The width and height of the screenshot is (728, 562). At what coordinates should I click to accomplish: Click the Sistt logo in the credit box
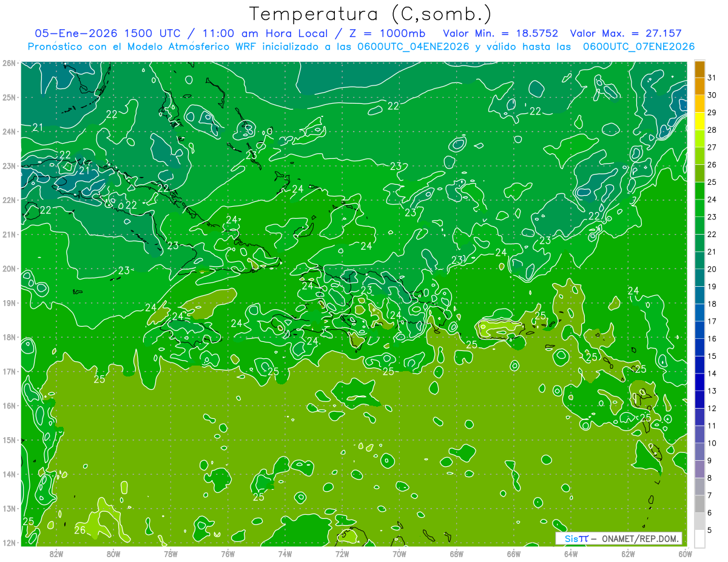(576, 538)
